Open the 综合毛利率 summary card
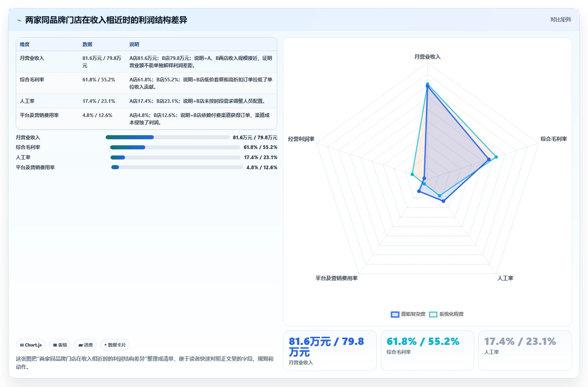This screenshot has height=387, width=588. click(427, 351)
